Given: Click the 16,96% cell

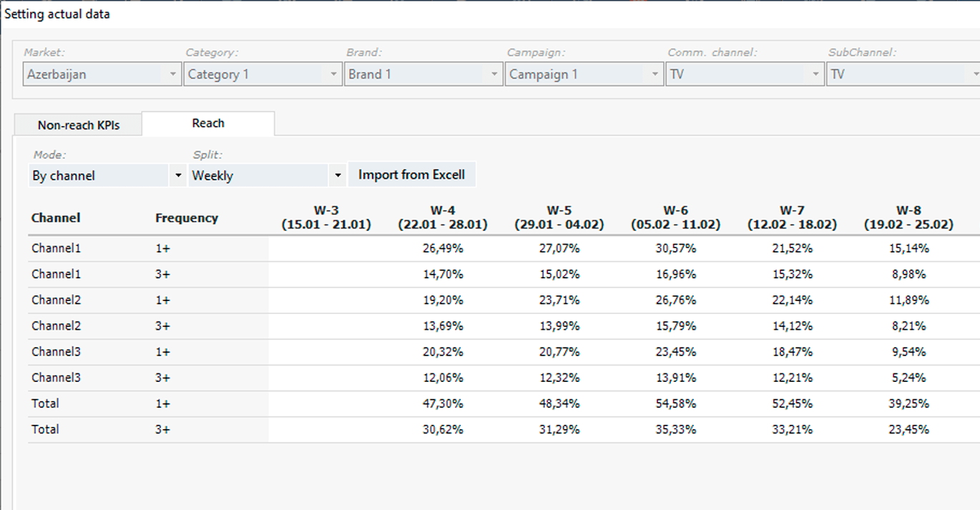Looking at the screenshot, I should coord(676,275).
